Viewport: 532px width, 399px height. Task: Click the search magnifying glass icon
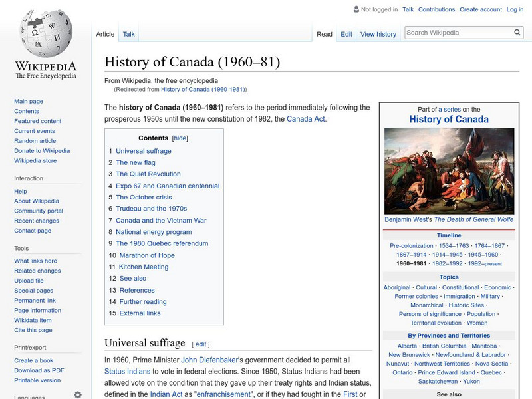(517, 31)
